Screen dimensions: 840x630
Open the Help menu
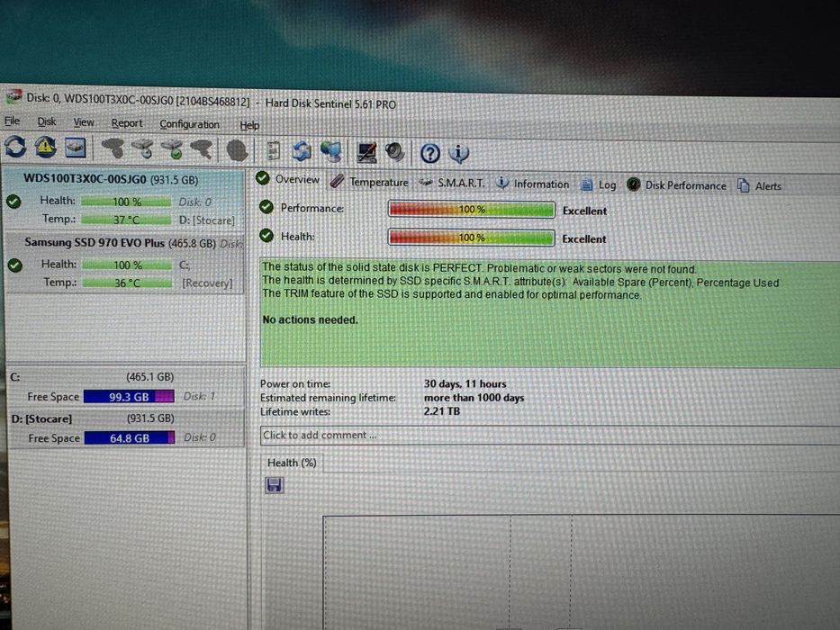tap(249, 125)
